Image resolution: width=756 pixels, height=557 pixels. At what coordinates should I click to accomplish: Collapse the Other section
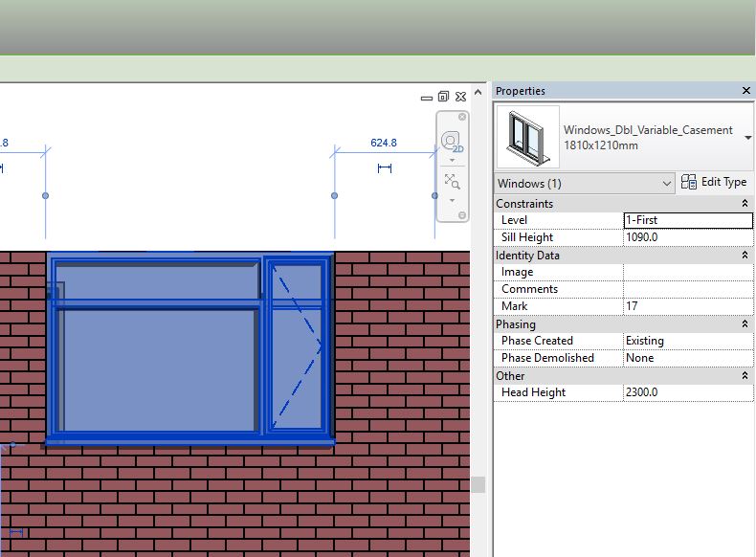(745, 376)
